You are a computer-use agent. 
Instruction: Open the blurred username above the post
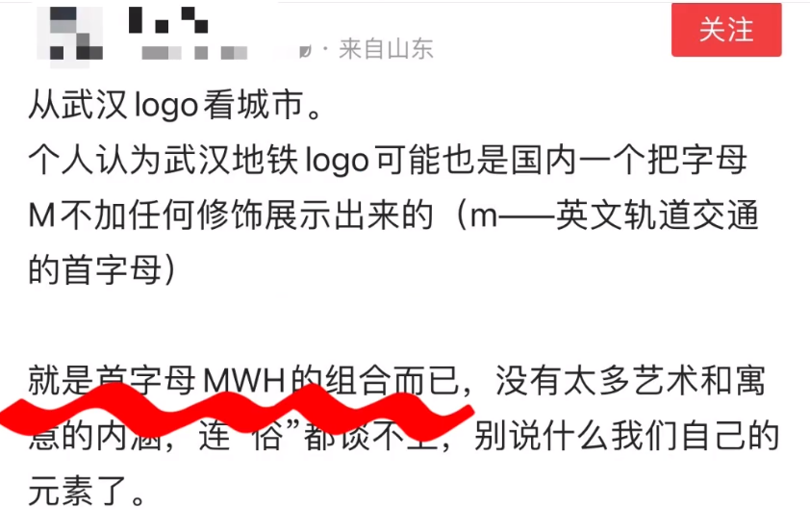click(x=168, y=20)
